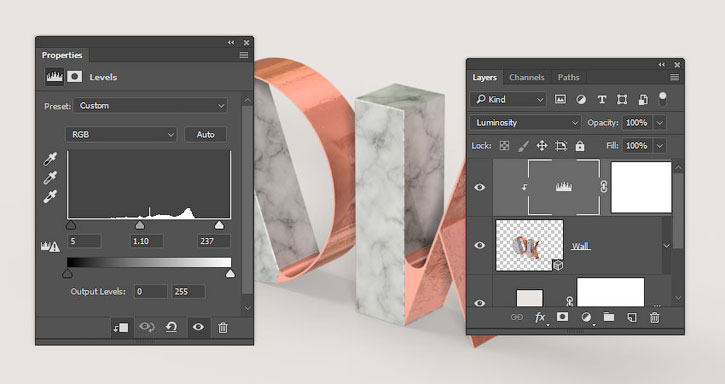
Task: Toggle adjustment visibility eye in Properties
Action: click(198, 328)
